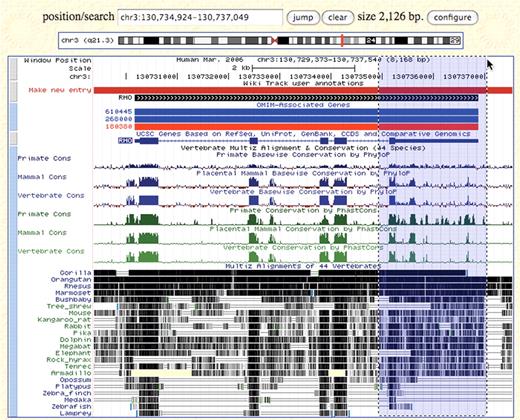Click the clear button
This screenshot has width=520, height=420.
[x=338, y=18]
